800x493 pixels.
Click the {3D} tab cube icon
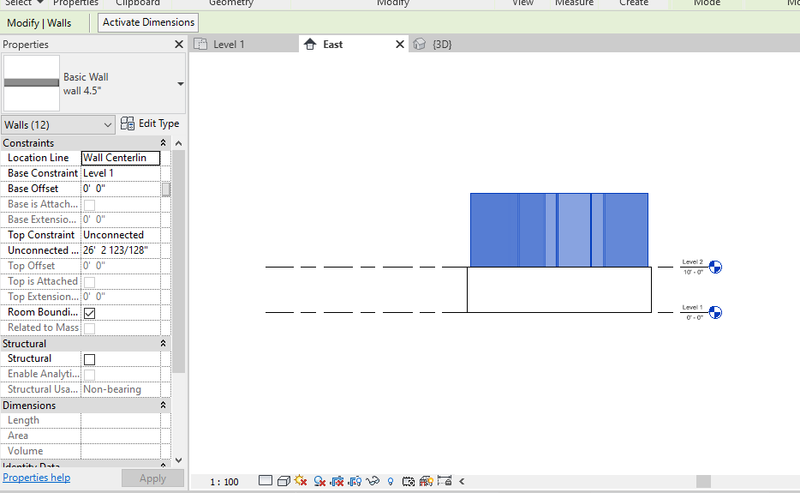[x=419, y=44]
